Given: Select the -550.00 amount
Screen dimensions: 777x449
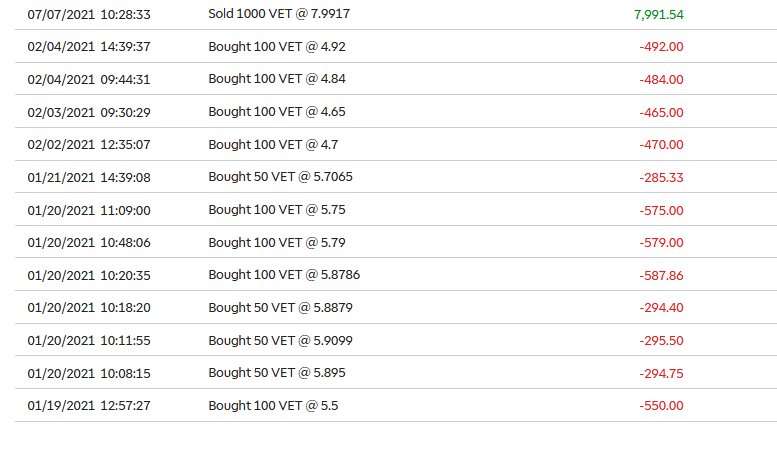Looking at the screenshot, I should coord(661,405).
